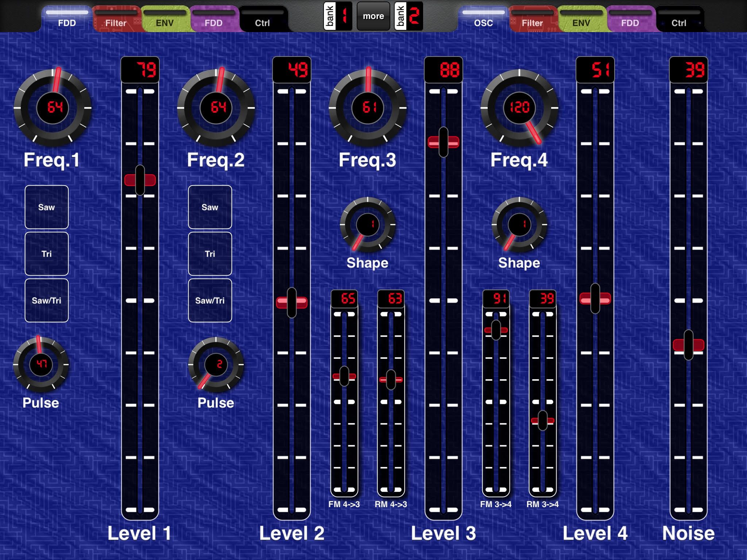Click the FM 3->4 value display reading 91

(496, 299)
